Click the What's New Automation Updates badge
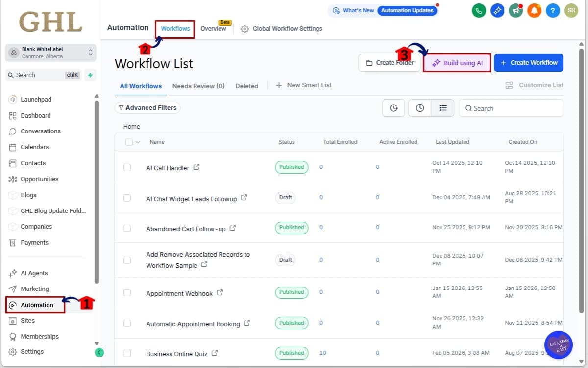Screen dimensions: 588x368 [386, 10]
